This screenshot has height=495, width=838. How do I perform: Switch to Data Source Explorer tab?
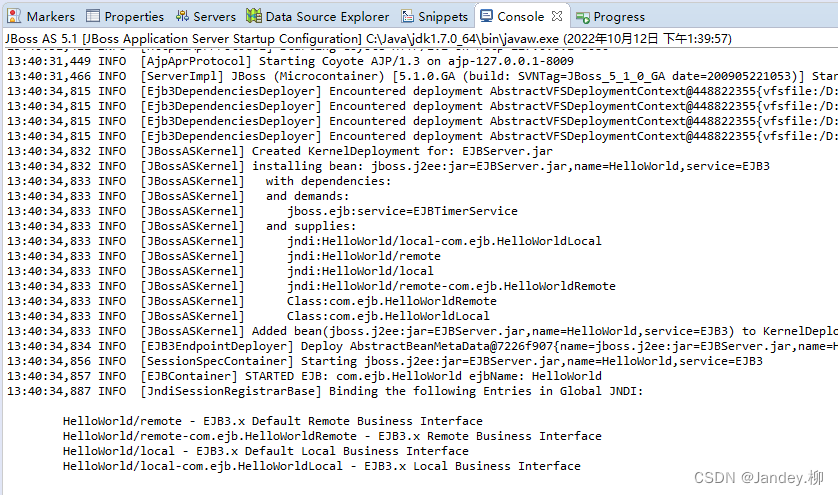click(x=317, y=17)
